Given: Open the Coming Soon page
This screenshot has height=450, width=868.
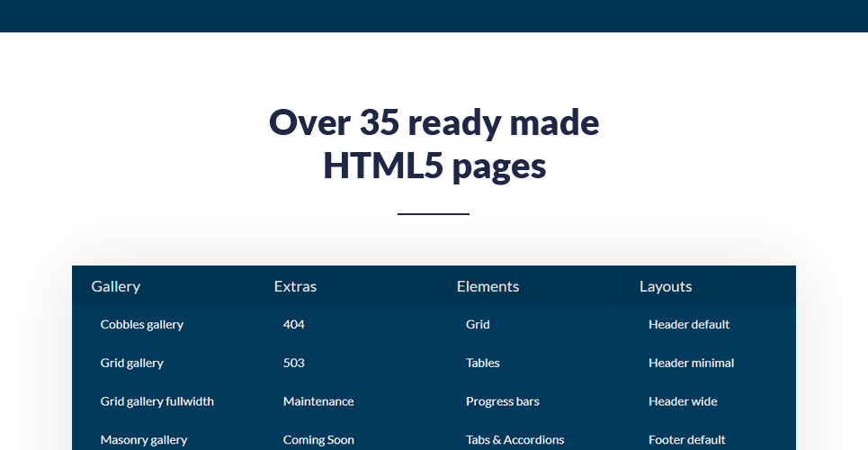Looking at the screenshot, I should click(318, 440).
